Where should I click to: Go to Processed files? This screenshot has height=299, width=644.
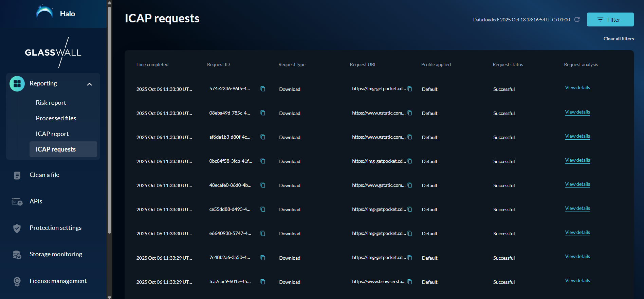(x=56, y=118)
